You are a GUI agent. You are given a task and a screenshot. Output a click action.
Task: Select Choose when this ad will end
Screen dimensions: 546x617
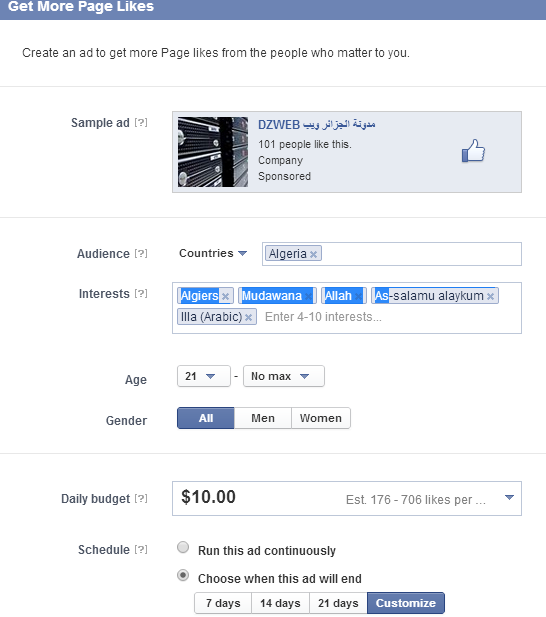click(x=183, y=575)
